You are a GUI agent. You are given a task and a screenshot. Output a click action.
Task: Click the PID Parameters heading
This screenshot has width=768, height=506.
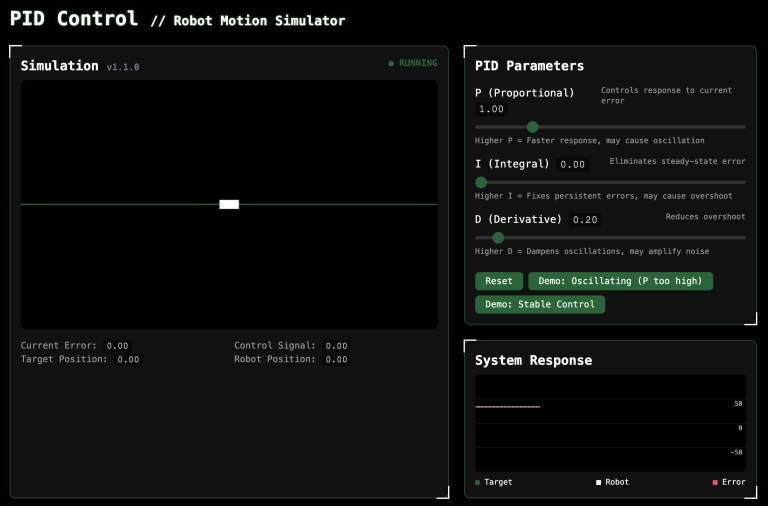tap(529, 66)
